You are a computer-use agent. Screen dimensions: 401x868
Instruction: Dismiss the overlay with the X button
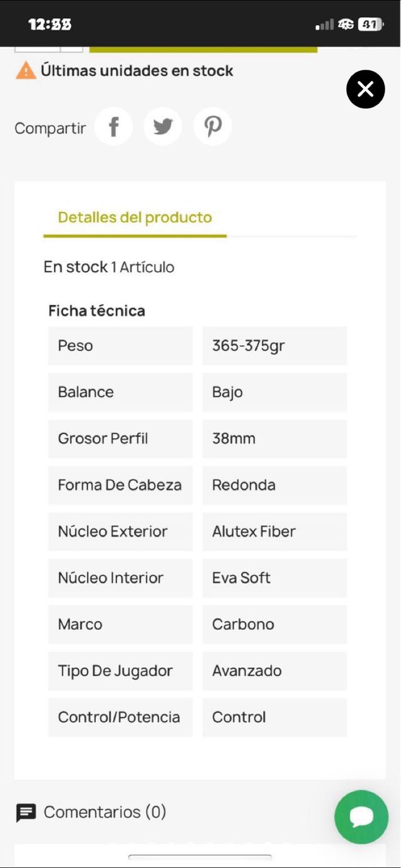click(365, 89)
